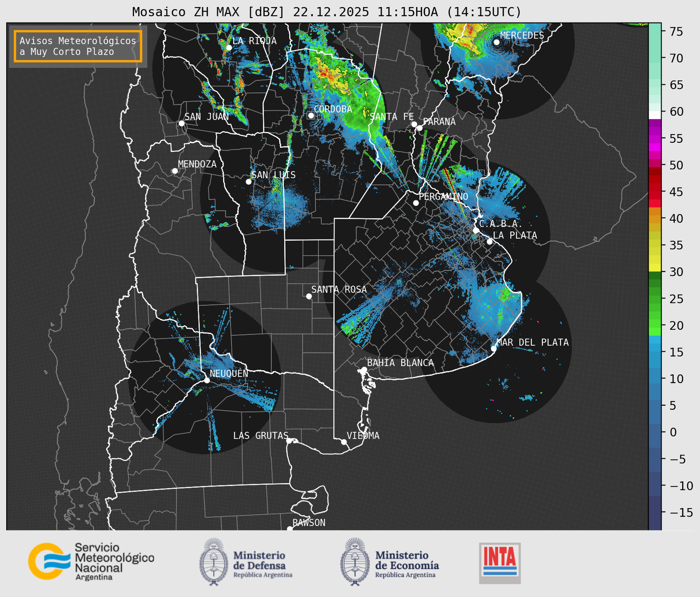This screenshot has width=700, height=597.
Task: Click the -15 dBZ dark navy band
Action: click(655, 512)
